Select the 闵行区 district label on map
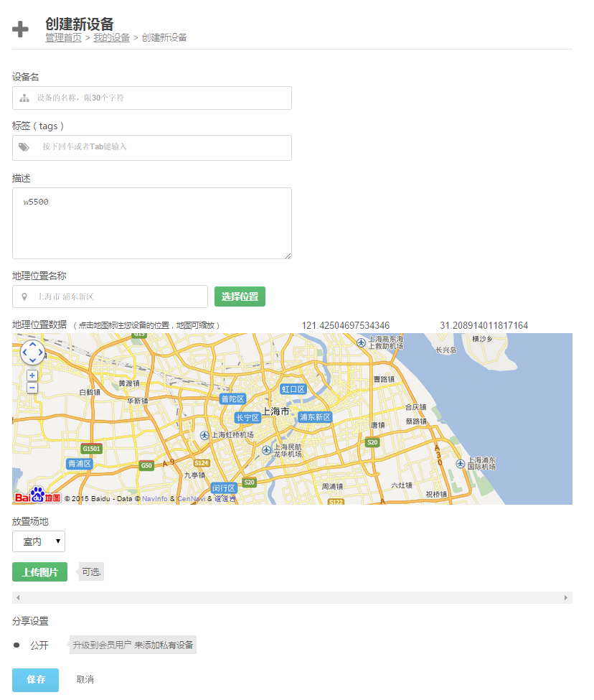Screen dimensions: 594x700 click(224, 488)
